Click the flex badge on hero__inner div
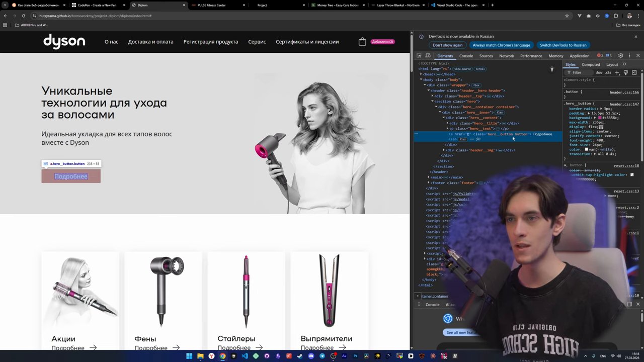Screen dimensions: 644x362 [499, 113]
